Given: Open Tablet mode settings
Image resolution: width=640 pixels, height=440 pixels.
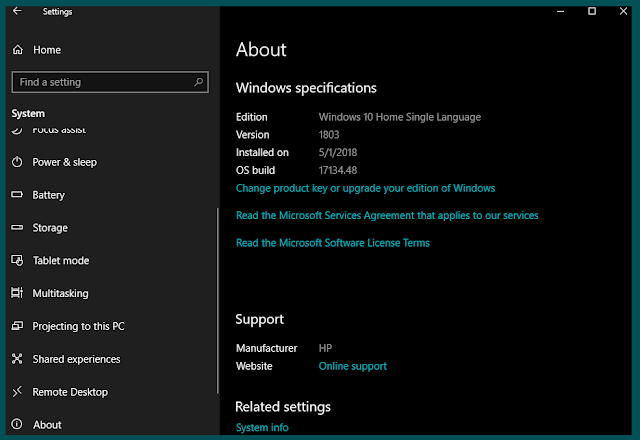Looking at the screenshot, I should (61, 260).
